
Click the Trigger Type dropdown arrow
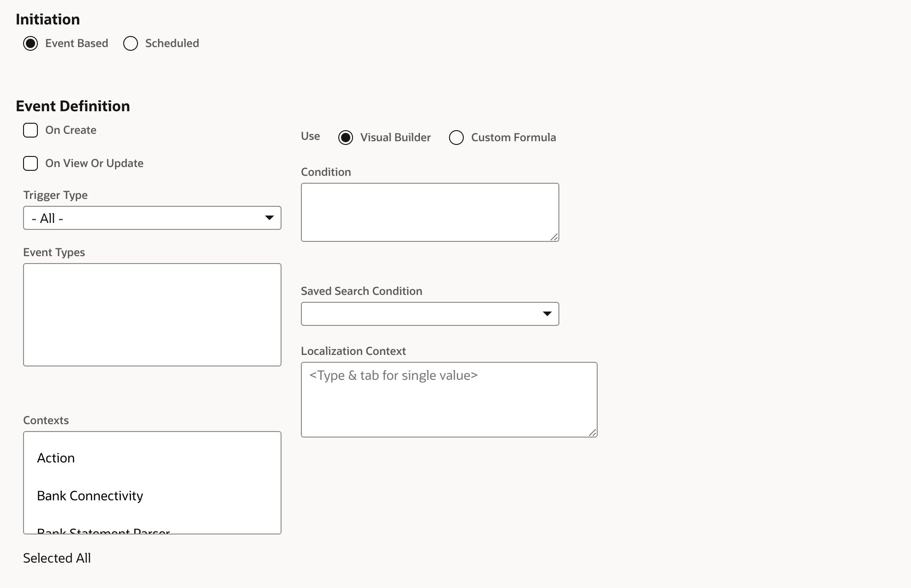tap(270, 218)
